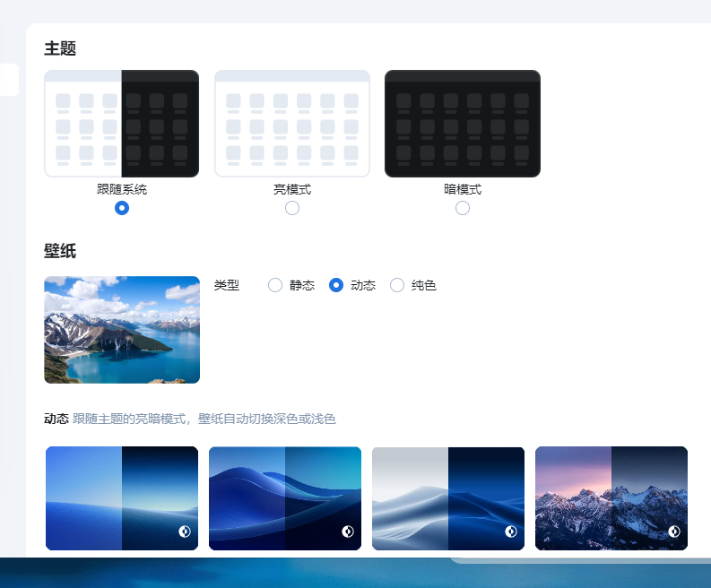The width and height of the screenshot is (711, 588).
Task: Choose 静态 wallpaper type
Action: point(275,285)
